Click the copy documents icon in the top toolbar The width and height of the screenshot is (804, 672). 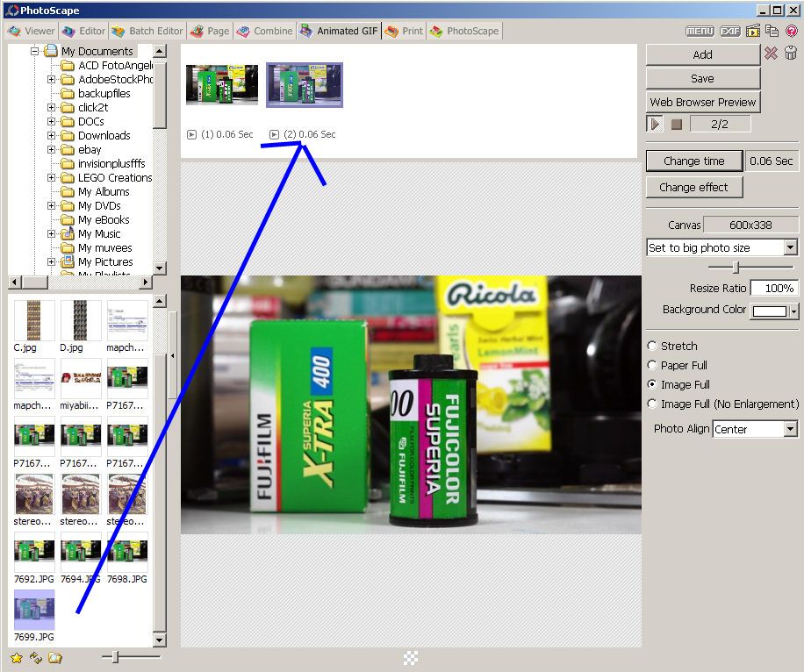coord(772,31)
